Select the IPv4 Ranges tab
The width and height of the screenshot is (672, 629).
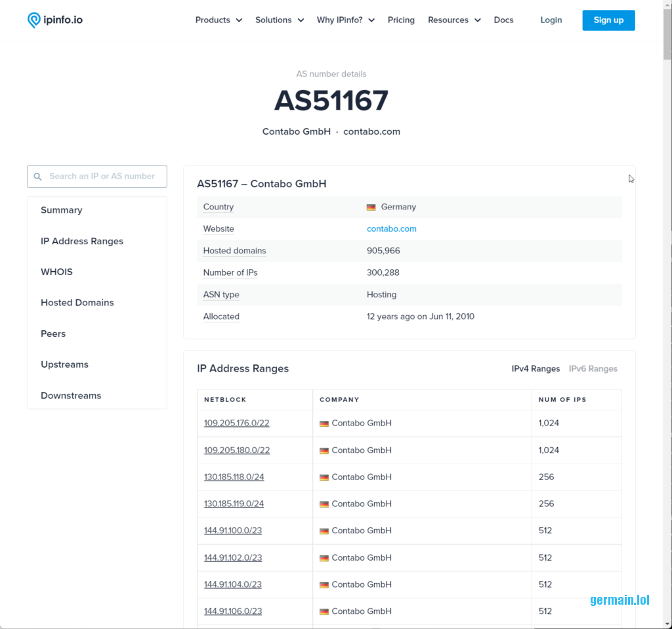(x=535, y=369)
